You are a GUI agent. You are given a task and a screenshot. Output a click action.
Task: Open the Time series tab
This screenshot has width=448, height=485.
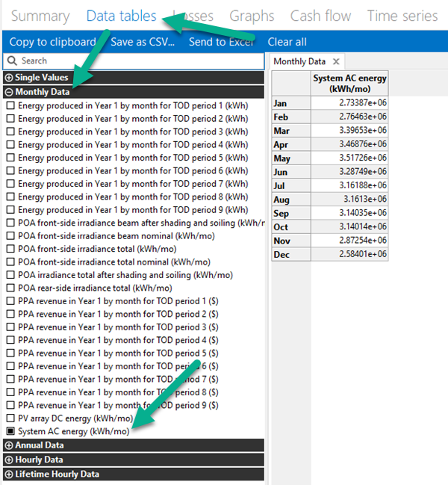tap(402, 16)
